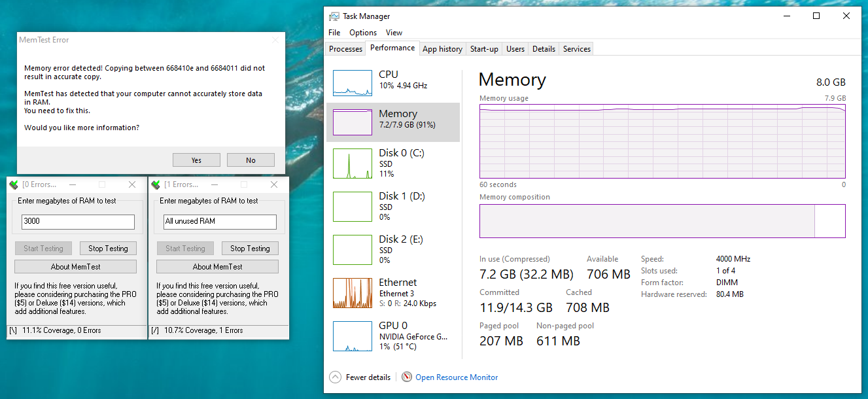Switch to the Processes tab
The height and width of the screenshot is (399, 868).
click(x=345, y=49)
